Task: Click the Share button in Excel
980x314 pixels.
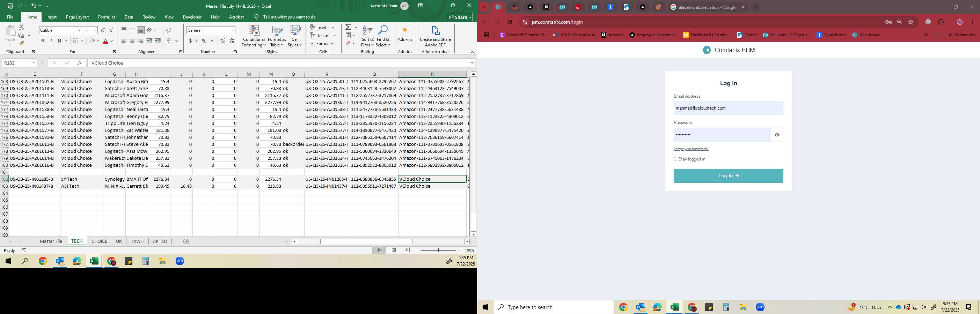Action: pos(460,17)
